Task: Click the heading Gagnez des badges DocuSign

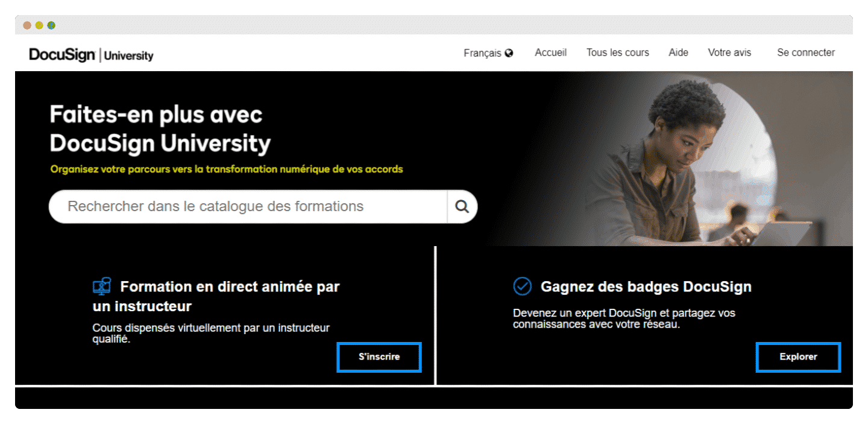Action: [x=646, y=286]
